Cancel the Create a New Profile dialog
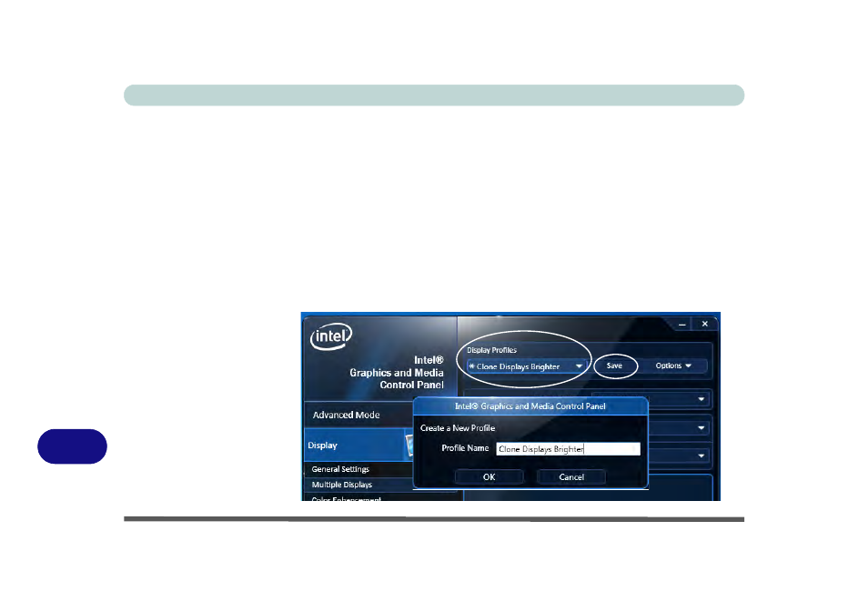Screen dimensions: 868x611 (x=570, y=476)
